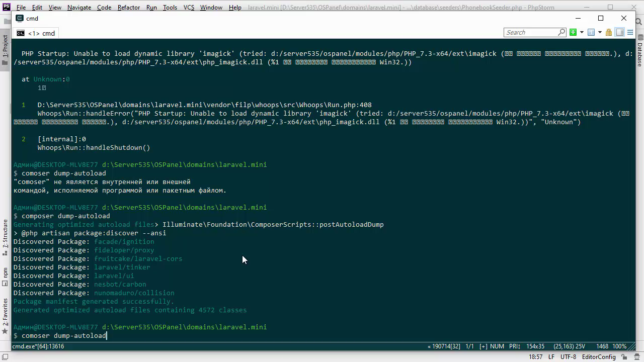Image resolution: width=644 pixels, height=362 pixels.
Task: Click the UTF-8 encoding indicator
Action: [568, 356]
